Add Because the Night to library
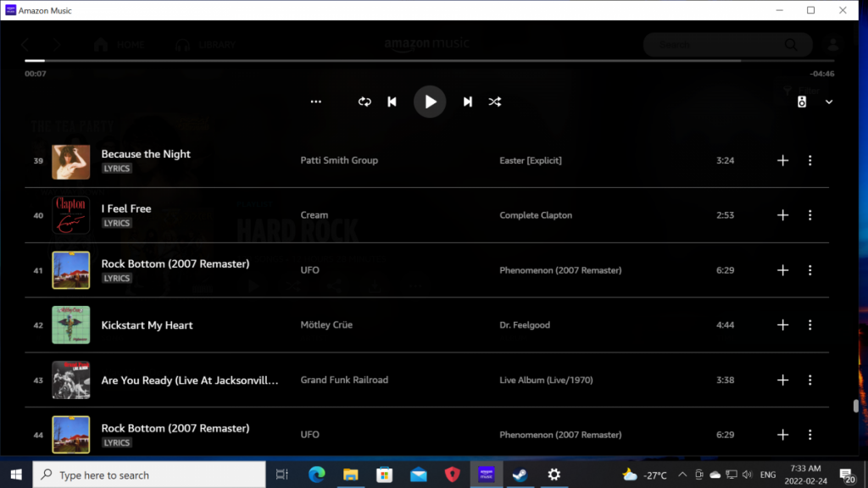 782,160
